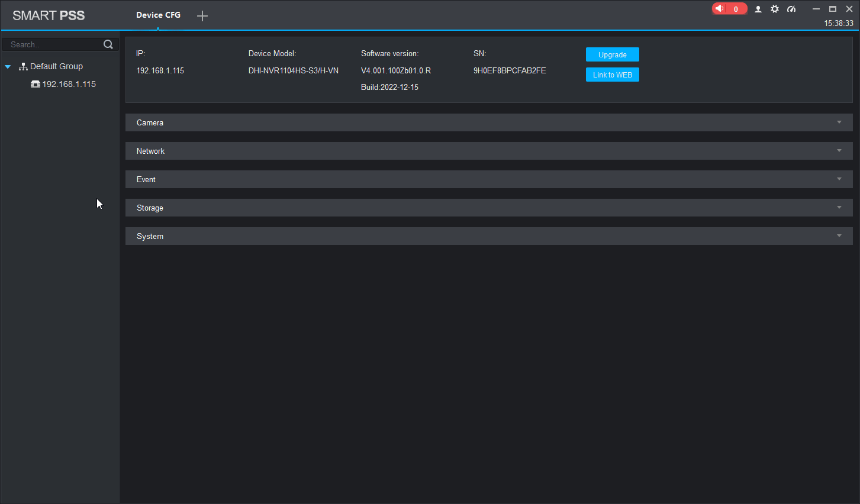
Task: Click the system status gauge icon
Action: pos(791,9)
